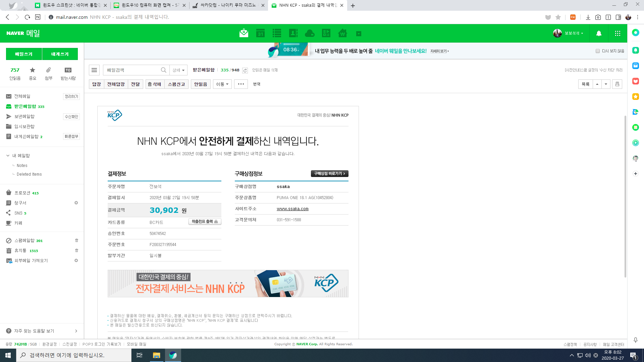Open www.ssaka.com link
Screen dimensions: 644x362
coord(292,209)
